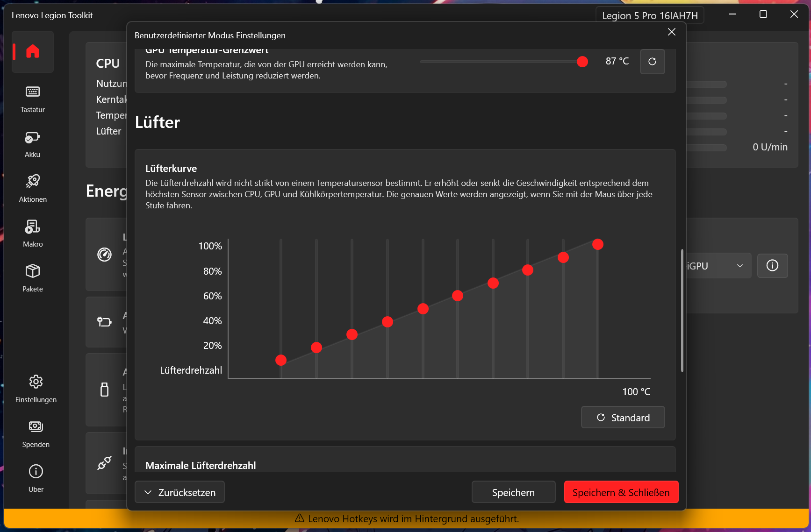Go to the Akku battery page
This screenshot has width=811, height=532.
coord(33,143)
